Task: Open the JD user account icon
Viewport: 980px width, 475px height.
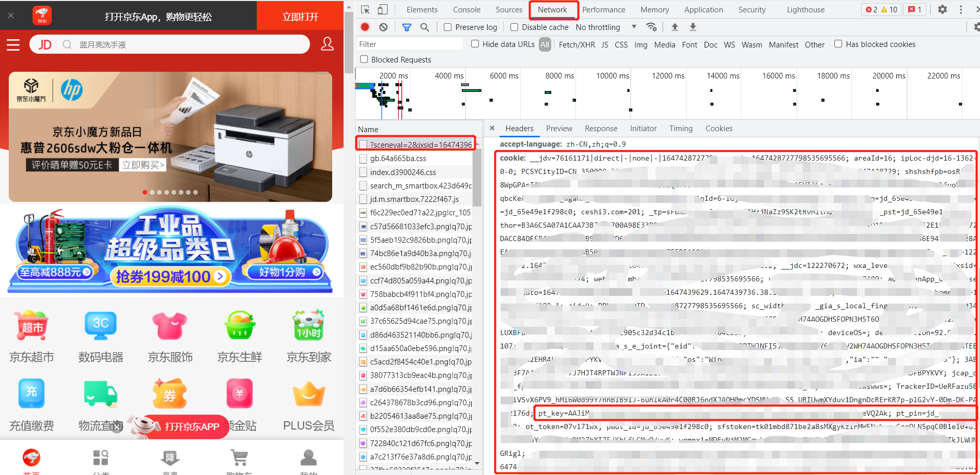Action: click(327, 44)
